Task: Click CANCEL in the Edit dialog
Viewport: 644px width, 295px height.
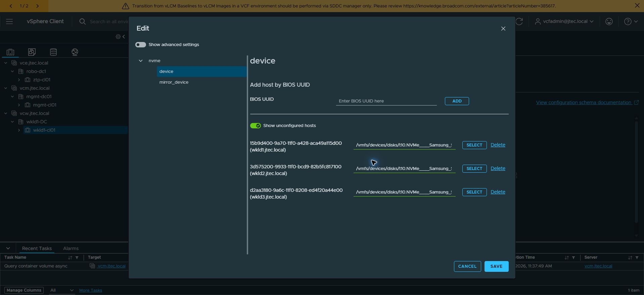Action: [x=467, y=266]
